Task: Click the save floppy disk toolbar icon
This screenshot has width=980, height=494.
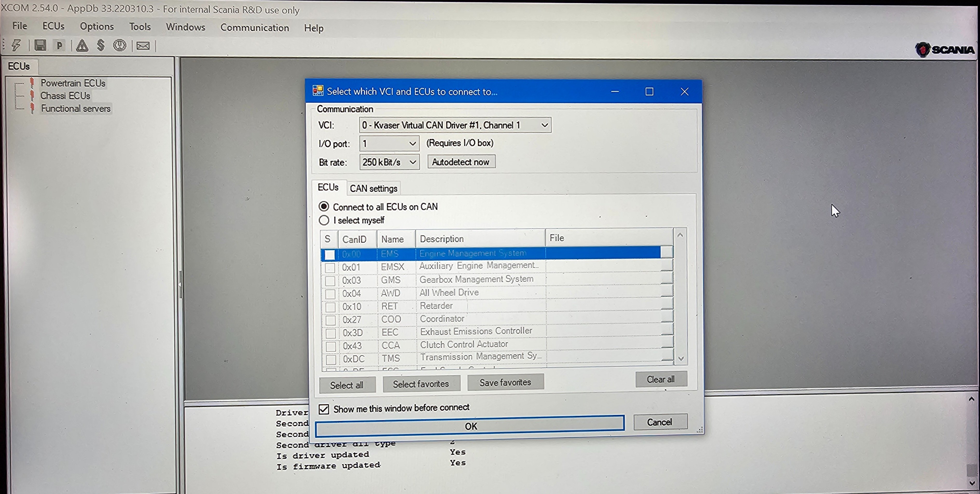Action: (40, 45)
